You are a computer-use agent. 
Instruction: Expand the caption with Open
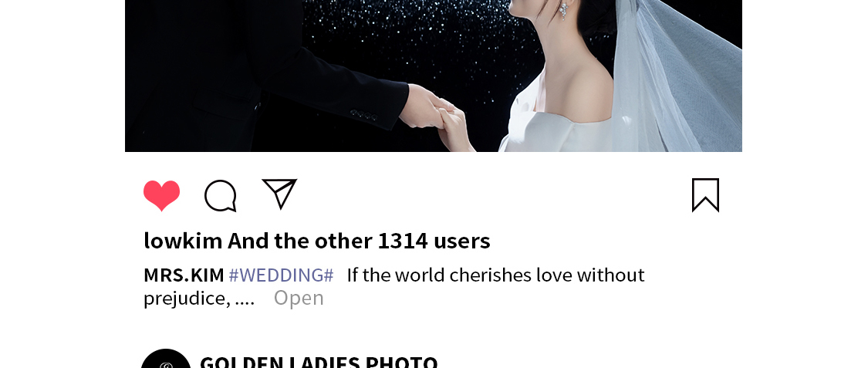(x=299, y=298)
